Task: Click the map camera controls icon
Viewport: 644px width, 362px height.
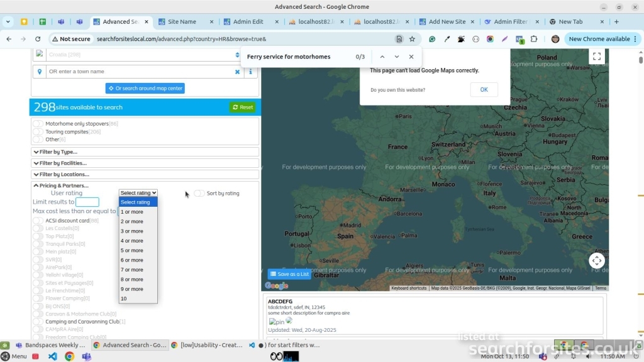Action: click(x=596, y=260)
